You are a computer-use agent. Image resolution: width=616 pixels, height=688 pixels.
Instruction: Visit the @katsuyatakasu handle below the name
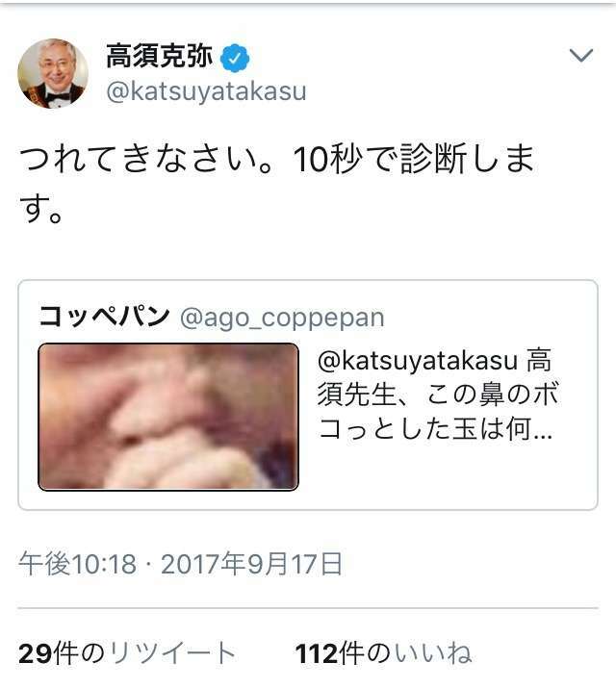tap(206, 91)
